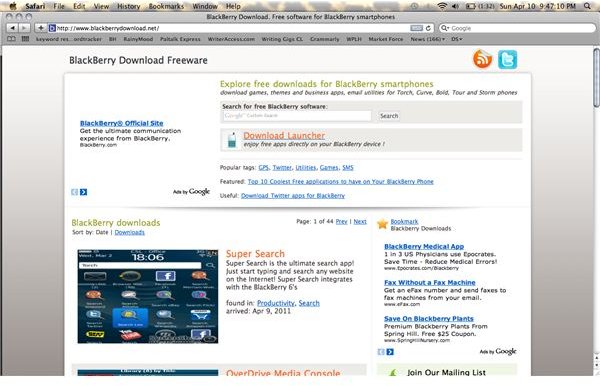Click the yellow star Bookmark icon
The height and width of the screenshot is (386, 600).
coord(382,224)
